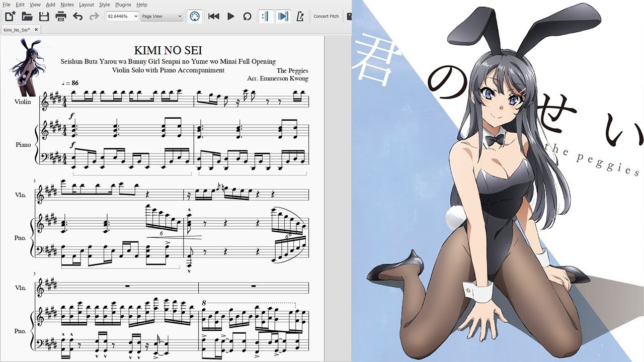Image resolution: width=644 pixels, height=362 pixels.
Task: Undo the last action
Action: click(x=77, y=16)
